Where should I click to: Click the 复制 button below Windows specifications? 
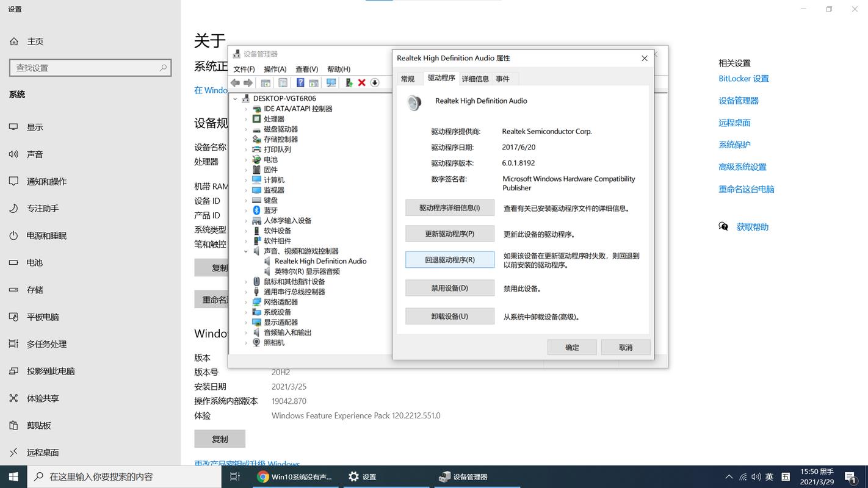click(220, 439)
